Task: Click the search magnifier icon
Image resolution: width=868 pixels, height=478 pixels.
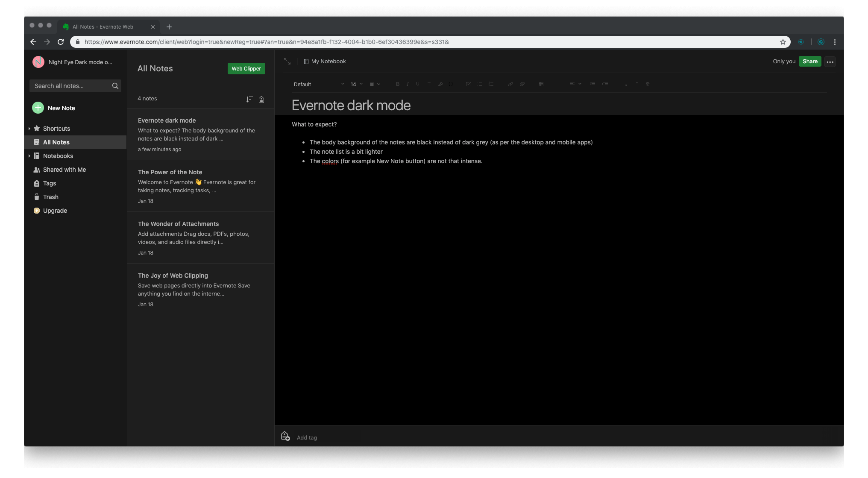Action: [115, 86]
